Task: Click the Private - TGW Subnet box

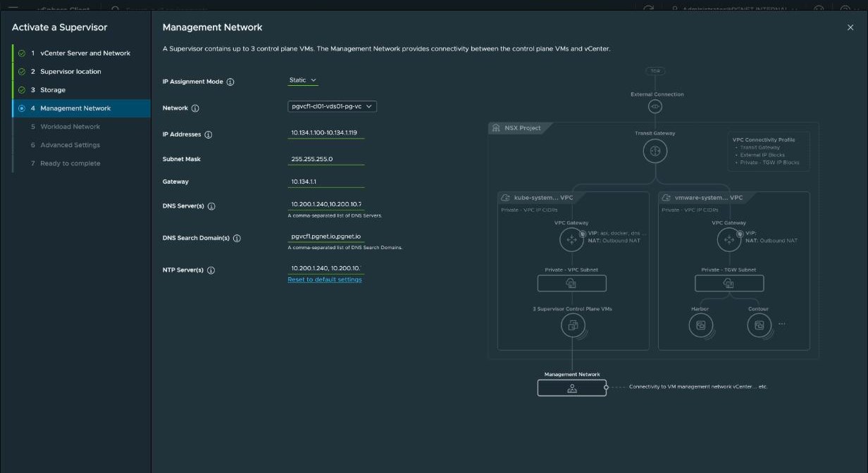Action: click(x=729, y=283)
